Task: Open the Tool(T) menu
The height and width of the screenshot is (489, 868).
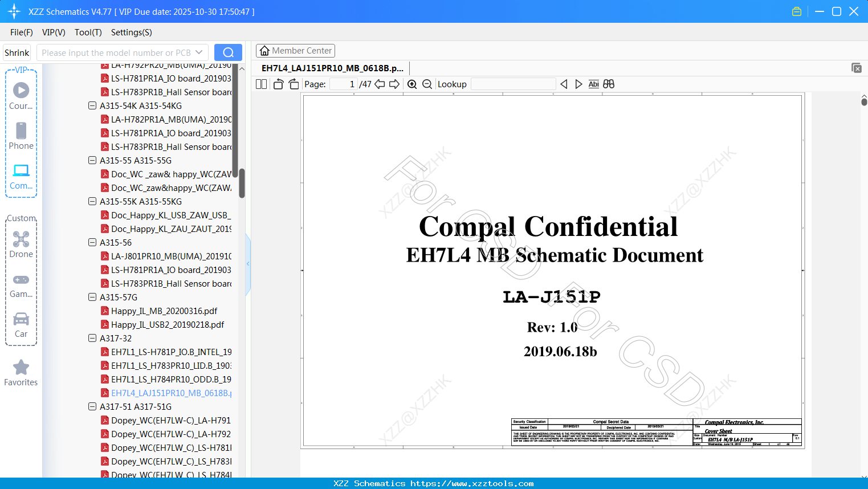Action: pos(88,32)
